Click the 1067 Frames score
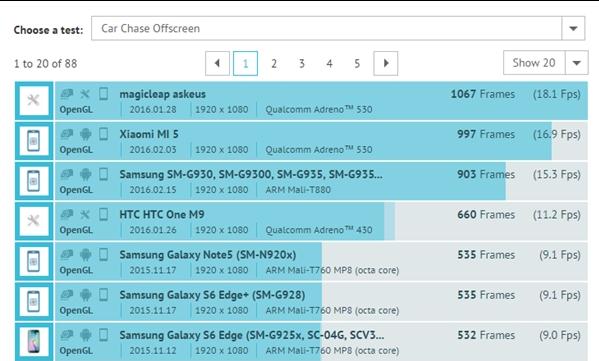 tap(482, 94)
